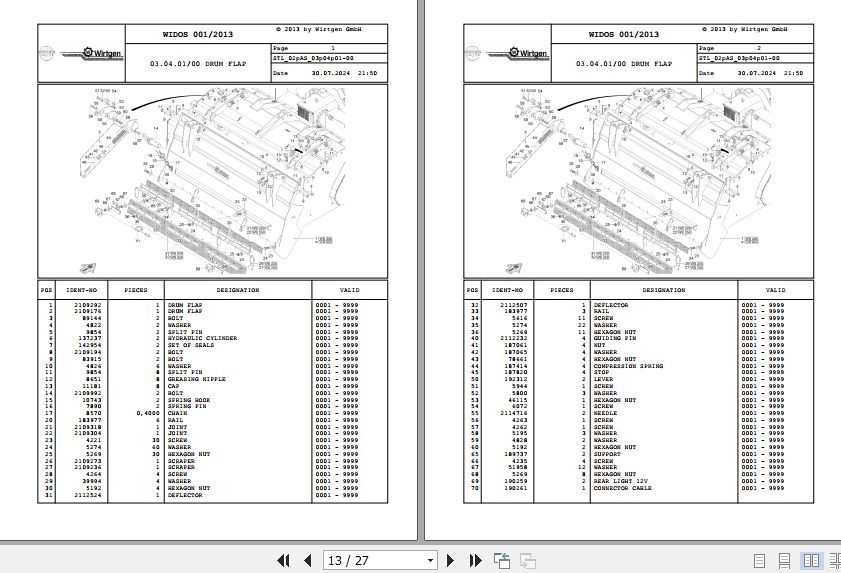Click the 03.04.01/00 DRUM FLAP title on page 2
Screen dimensions: 841x573
point(624,63)
